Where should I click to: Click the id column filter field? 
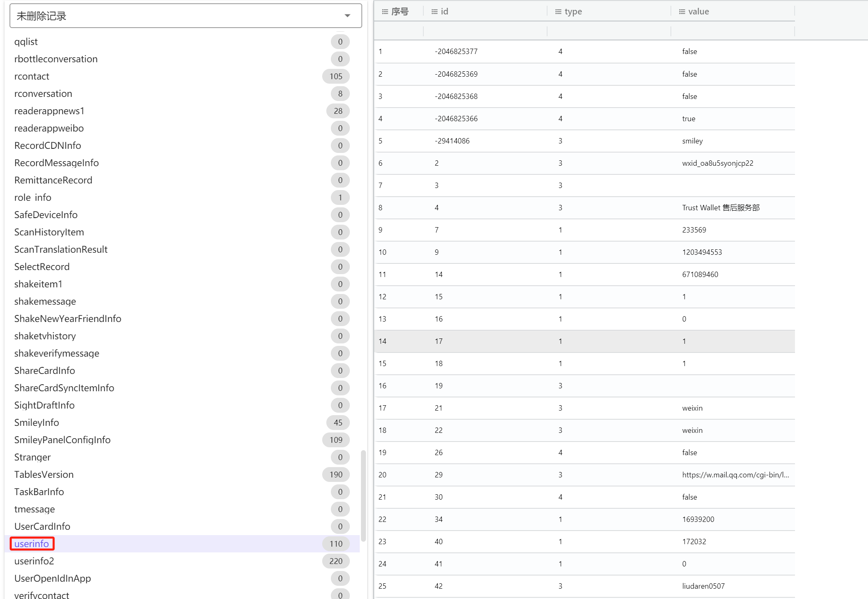tap(485, 31)
